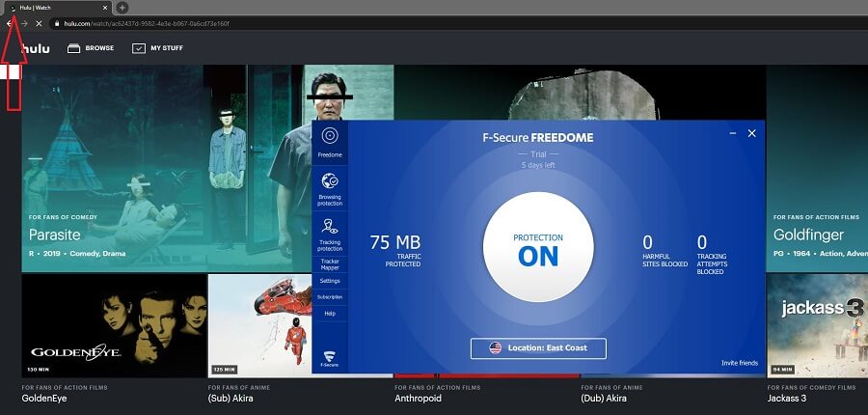Open the GoldenEye movie thumbnail
The height and width of the screenshot is (415, 868).
tap(114, 326)
